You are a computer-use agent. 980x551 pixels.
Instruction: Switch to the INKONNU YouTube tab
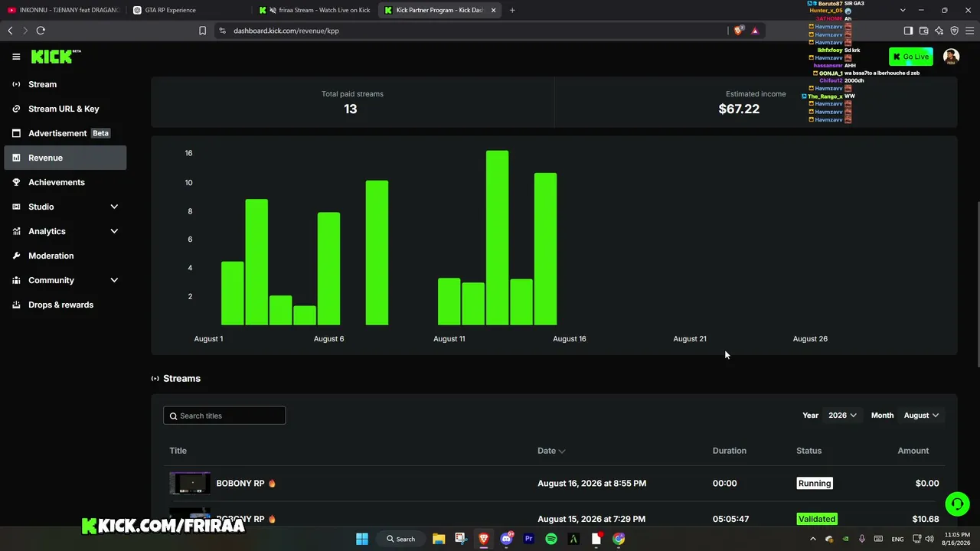click(64, 10)
